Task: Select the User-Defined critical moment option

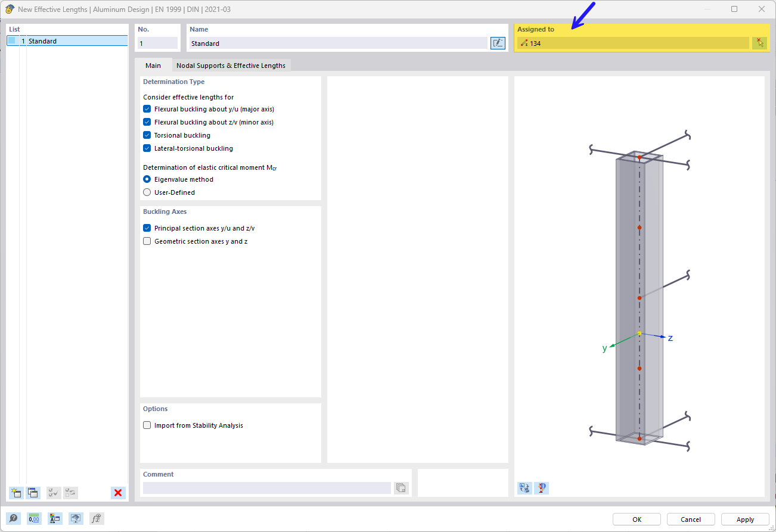Action: [x=147, y=192]
